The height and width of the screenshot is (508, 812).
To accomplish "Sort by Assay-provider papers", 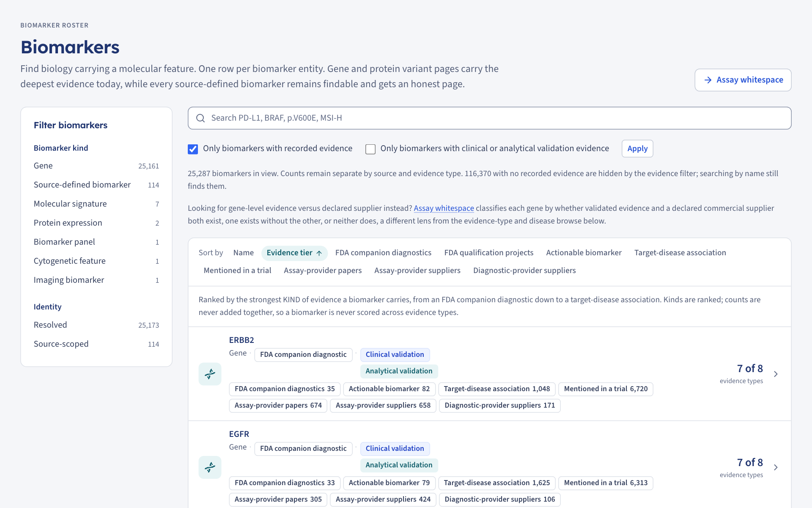I will [x=323, y=271].
